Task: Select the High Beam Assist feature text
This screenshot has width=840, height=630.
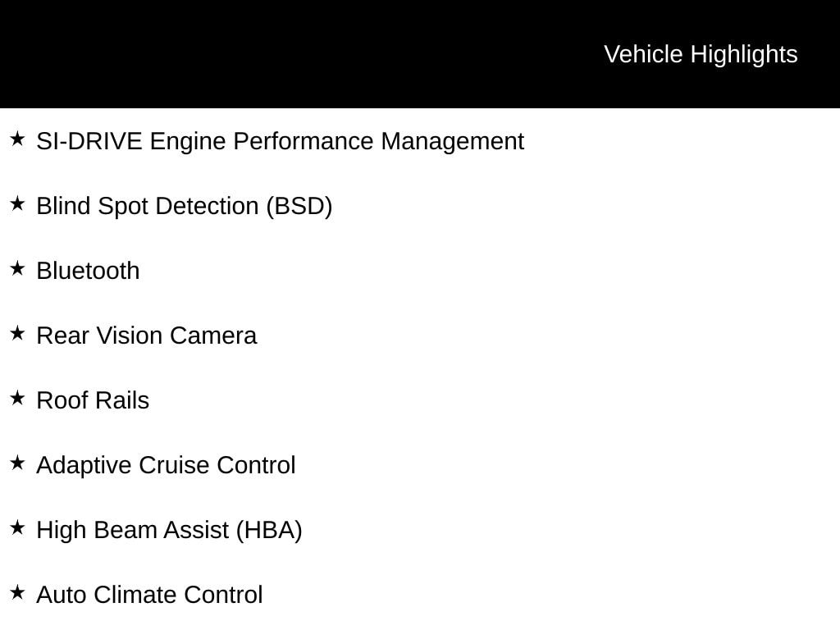Action: tap(133, 530)
